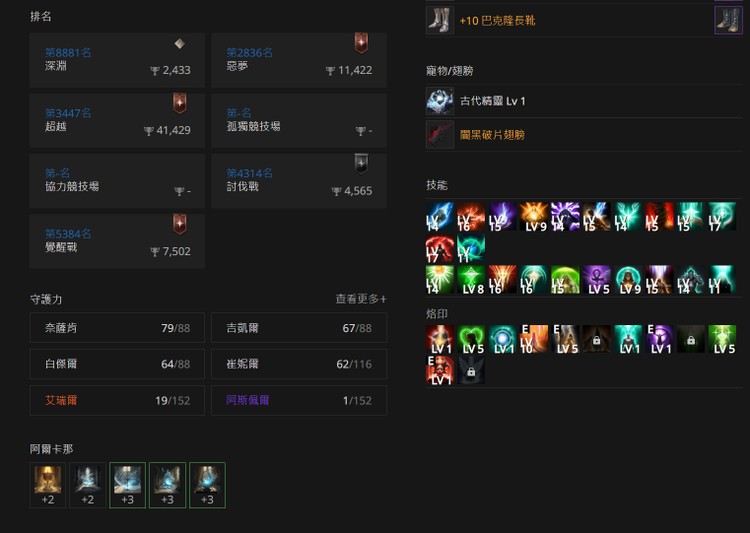750x533 pixels.
Task: Click the 古代精靈 Lv 1 pet icon
Action: click(x=440, y=101)
